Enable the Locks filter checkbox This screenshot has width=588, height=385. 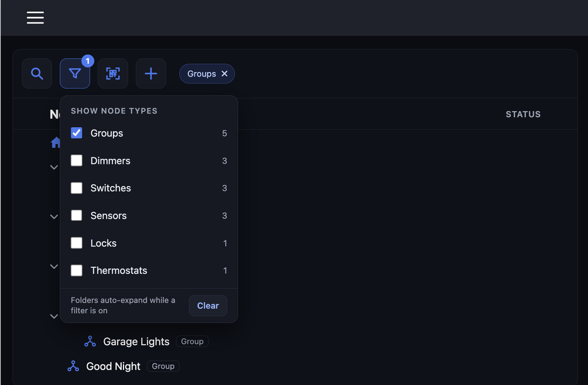pos(76,243)
